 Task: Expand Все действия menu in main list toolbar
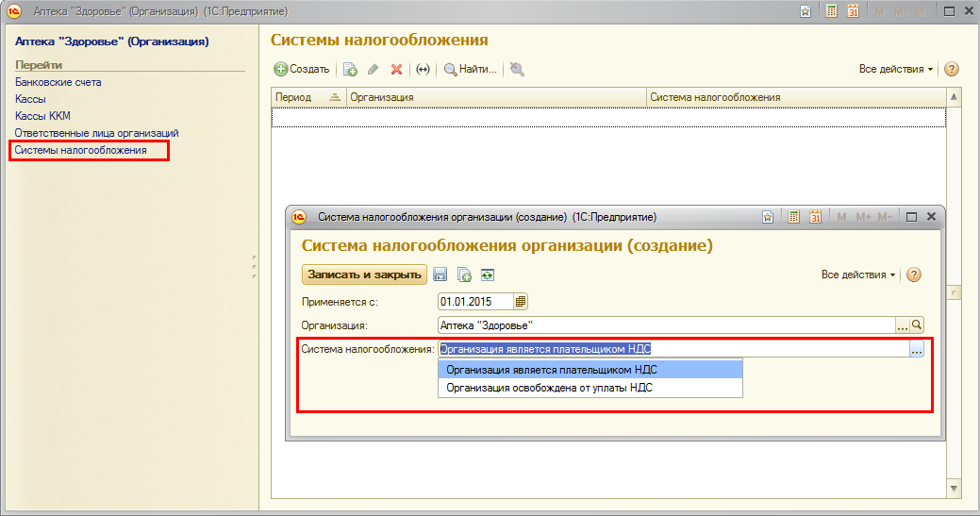(x=896, y=69)
